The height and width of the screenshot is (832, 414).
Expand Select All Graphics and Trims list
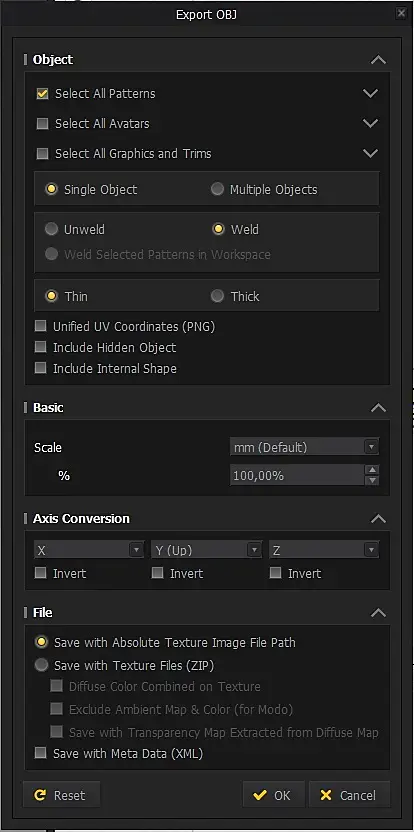pyautogui.click(x=370, y=153)
